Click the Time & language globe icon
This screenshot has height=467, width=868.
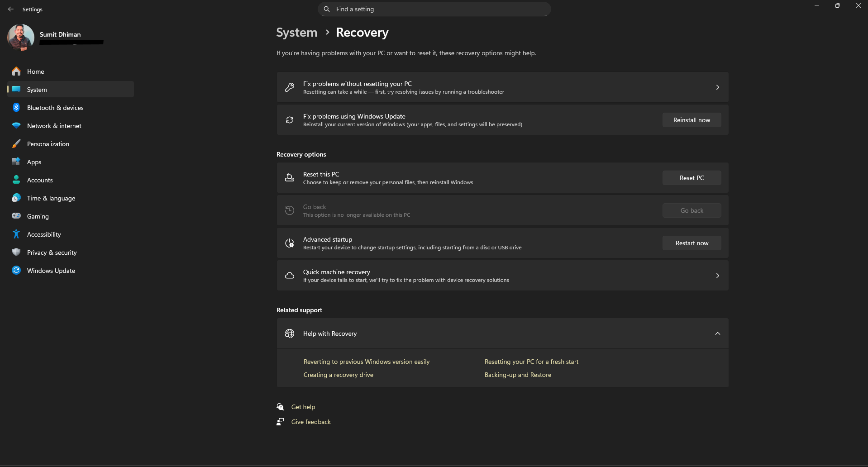(16, 198)
